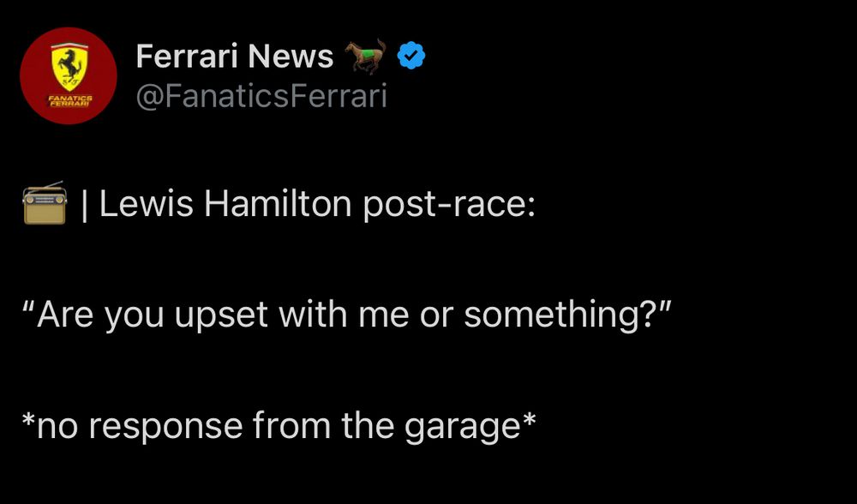Open the Ferrari News profile avatar
The width and height of the screenshot is (857, 504).
coord(69,75)
